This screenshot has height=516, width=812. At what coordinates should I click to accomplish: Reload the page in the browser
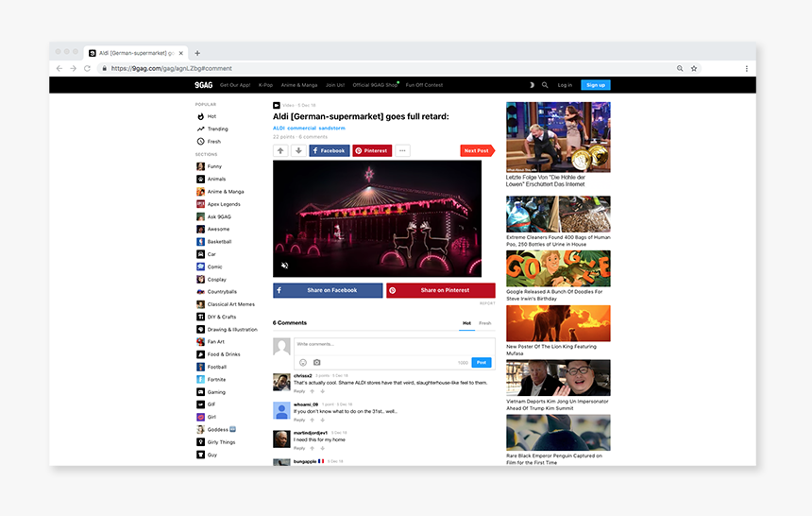click(x=88, y=68)
